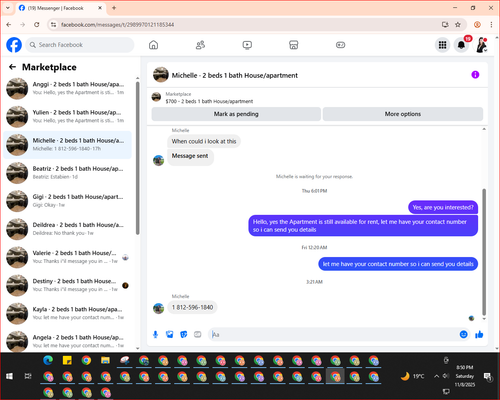Open Chrome three-dot menu
The image size is (500, 400).
[491, 25]
